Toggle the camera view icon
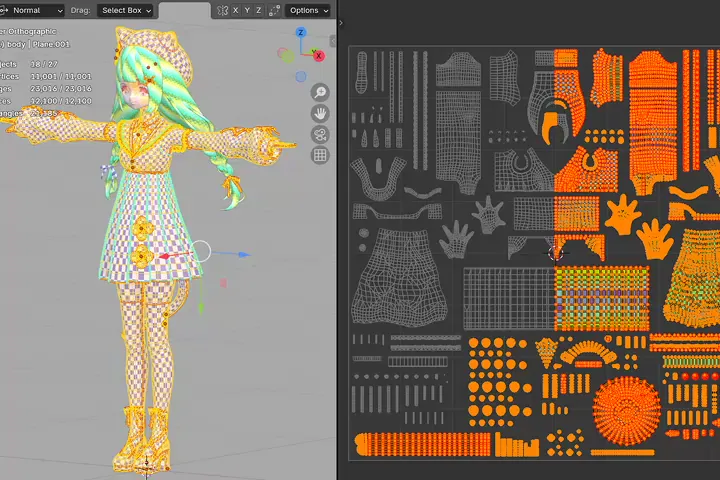720x480 pixels. pyautogui.click(x=320, y=134)
